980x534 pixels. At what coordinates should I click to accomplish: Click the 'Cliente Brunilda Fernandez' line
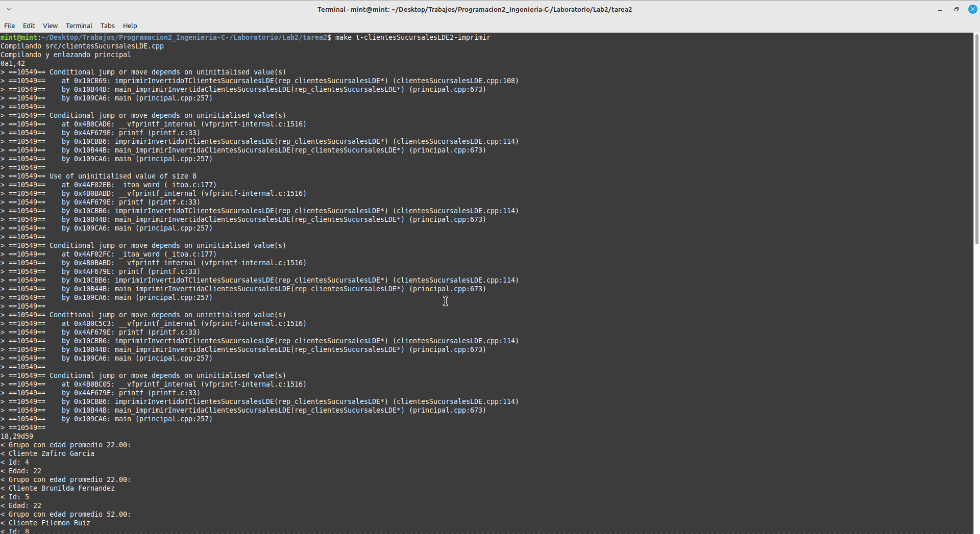tap(58, 488)
